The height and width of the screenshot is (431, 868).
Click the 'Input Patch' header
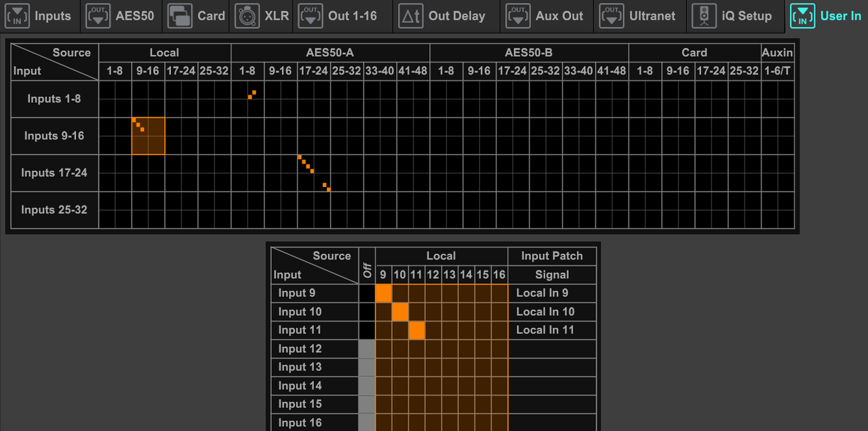pos(552,256)
